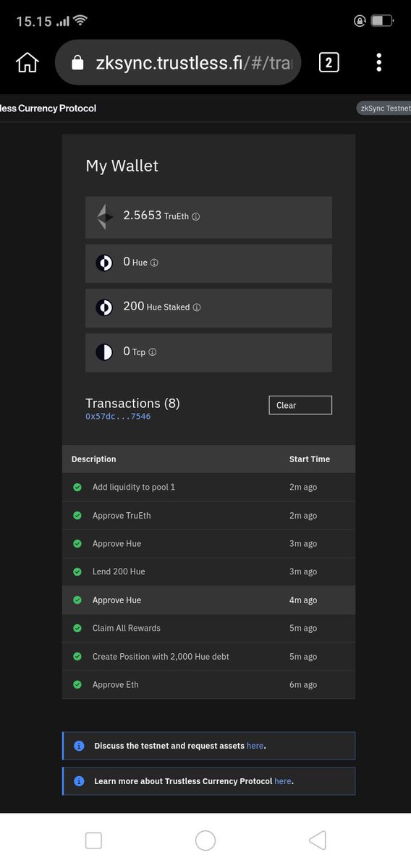Open the browser three-dot menu
The image size is (411, 868).
378,63
